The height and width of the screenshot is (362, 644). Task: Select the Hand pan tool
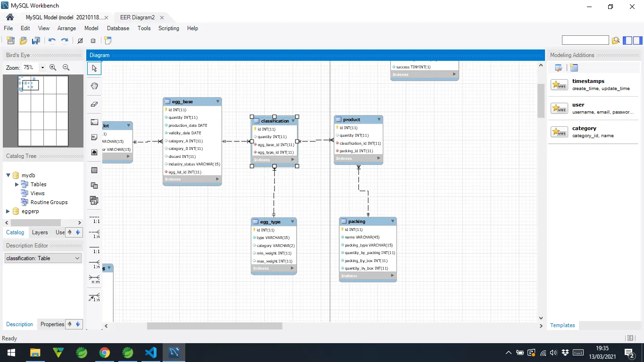pyautogui.click(x=94, y=86)
